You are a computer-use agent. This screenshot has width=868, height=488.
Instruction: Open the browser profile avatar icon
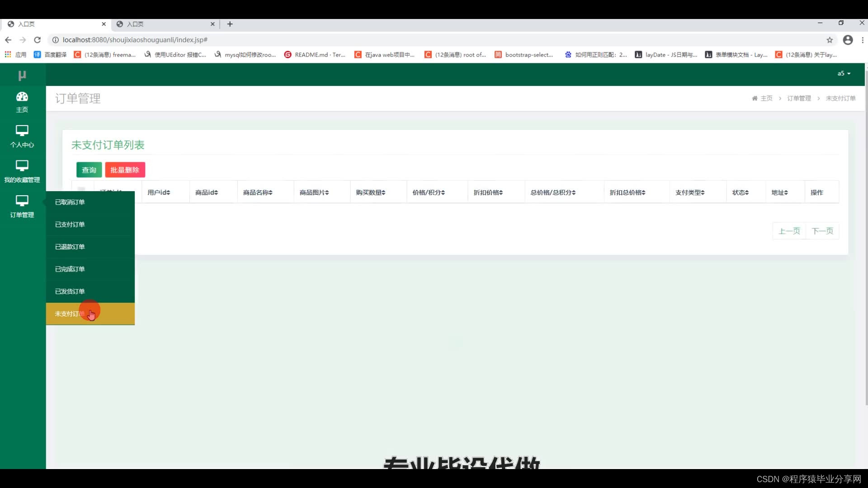coord(848,40)
